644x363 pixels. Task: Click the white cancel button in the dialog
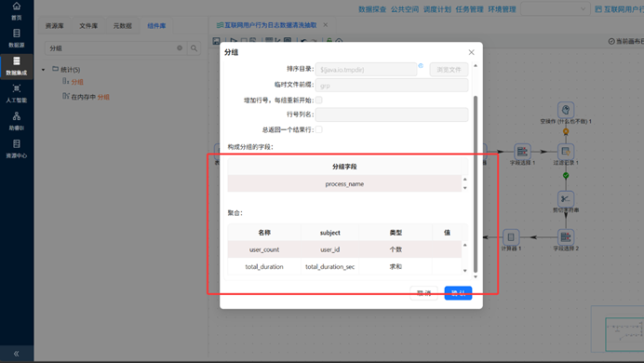tap(423, 293)
